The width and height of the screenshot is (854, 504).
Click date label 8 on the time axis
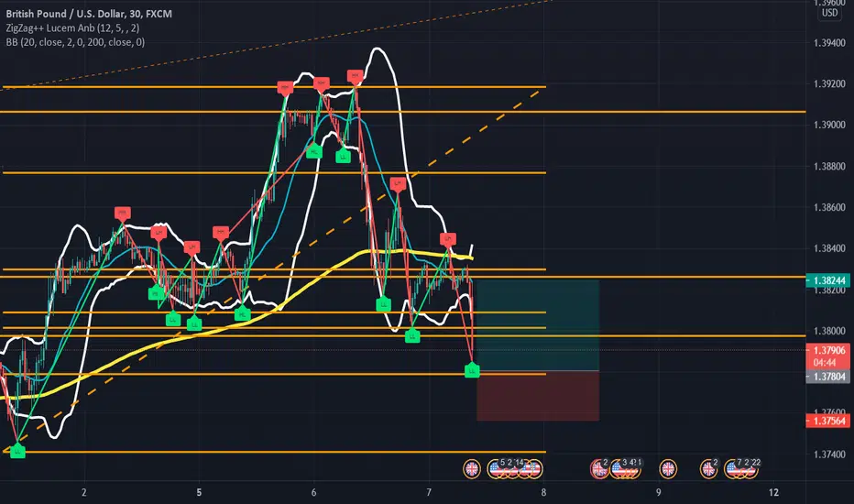543,493
